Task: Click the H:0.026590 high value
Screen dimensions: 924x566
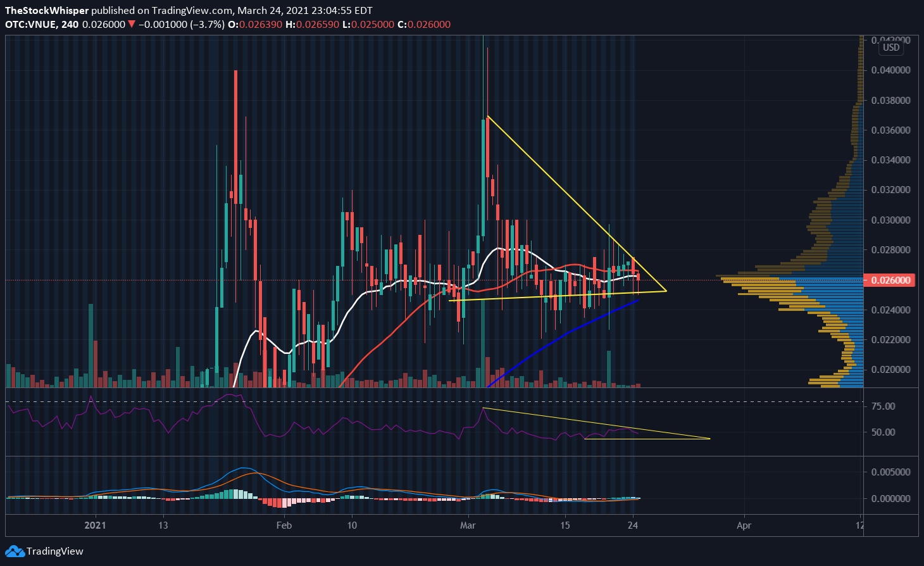Action: click(x=312, y=25)
